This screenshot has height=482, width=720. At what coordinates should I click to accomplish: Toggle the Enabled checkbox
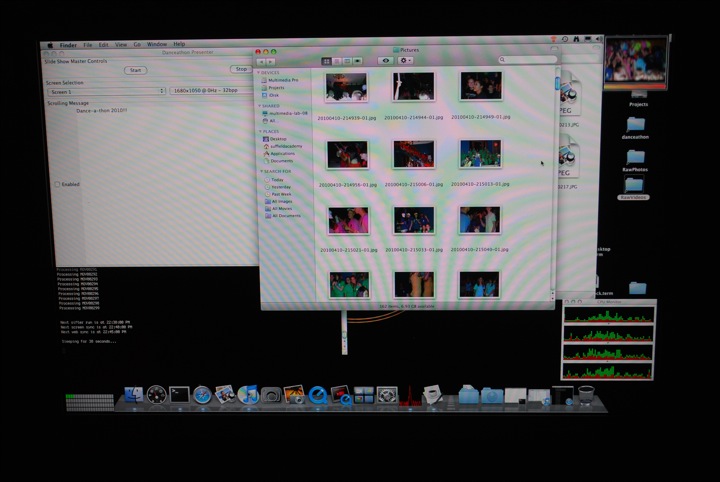click(x=58, y=184)
